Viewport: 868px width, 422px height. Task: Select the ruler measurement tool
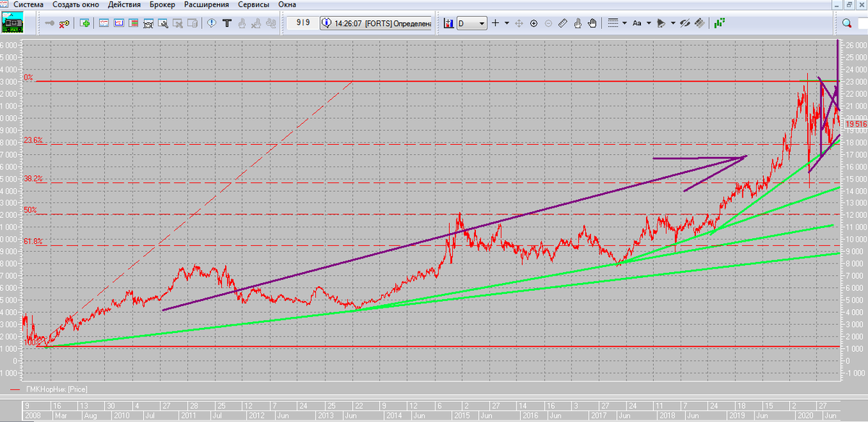[x=563, y=23]
